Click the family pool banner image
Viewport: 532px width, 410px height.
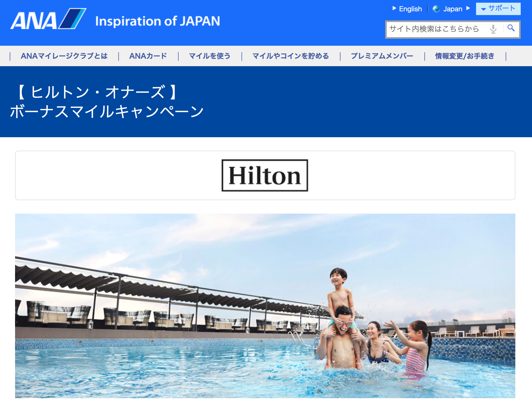(x=265, y=306)
